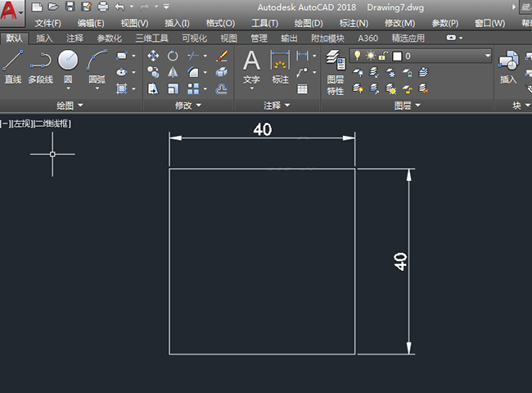
Task: Toggle the layer freeze sun icon
Action: tap(370, 56)
